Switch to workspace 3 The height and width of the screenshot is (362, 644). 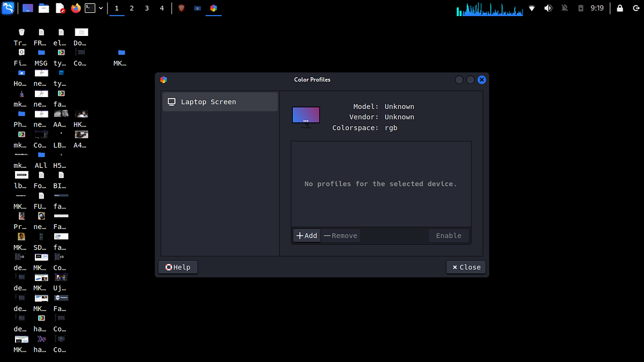147,8
